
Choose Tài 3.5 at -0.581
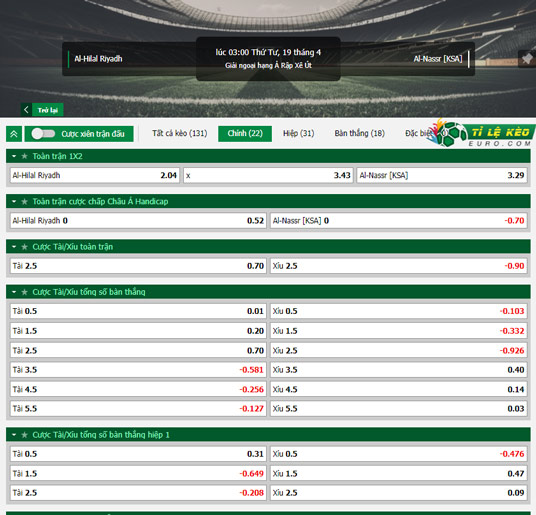pyautogui.click(x=138, y=370)
